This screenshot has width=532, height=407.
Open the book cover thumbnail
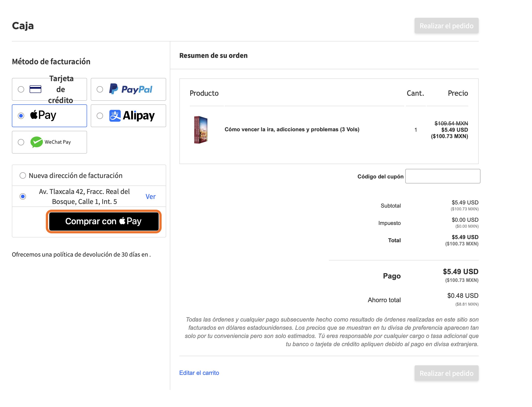click(x=201, y=130)
